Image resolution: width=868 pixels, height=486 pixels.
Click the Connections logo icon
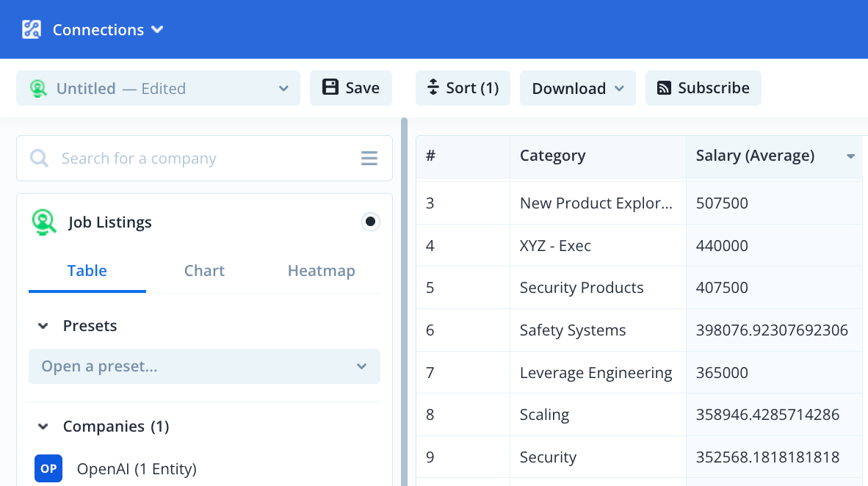32,29
